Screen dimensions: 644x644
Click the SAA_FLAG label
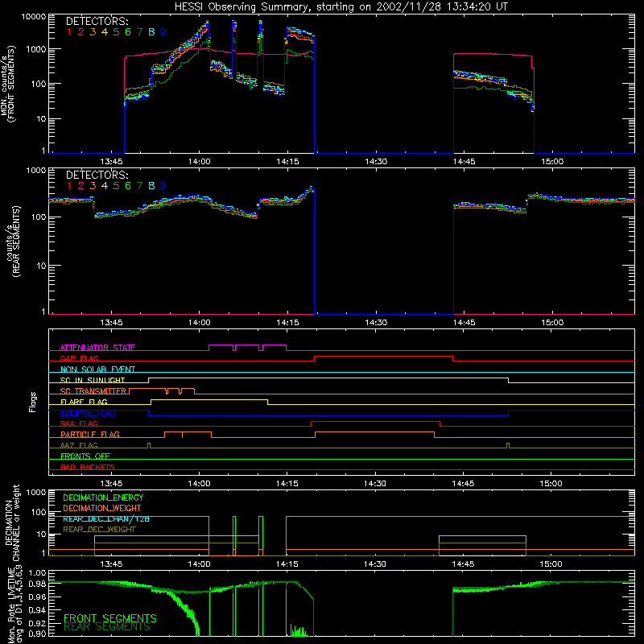tap(79, 423)
